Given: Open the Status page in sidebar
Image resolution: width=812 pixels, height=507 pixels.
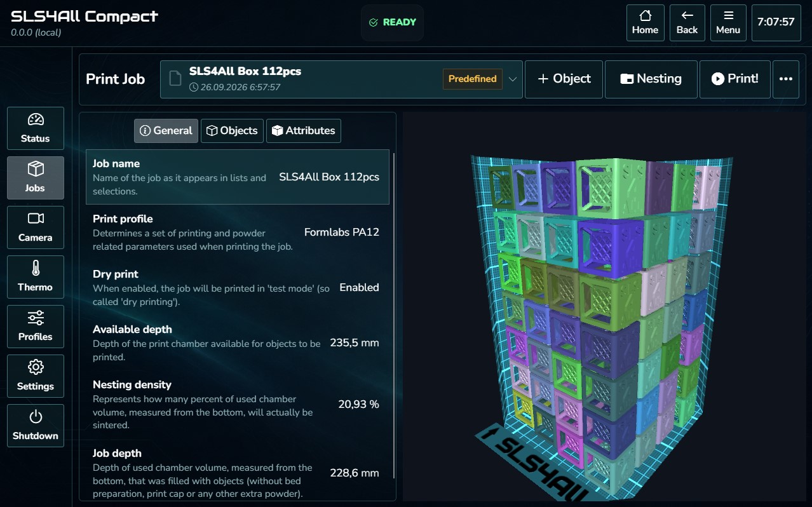Looking at the screenshot, I should (36, 128).
